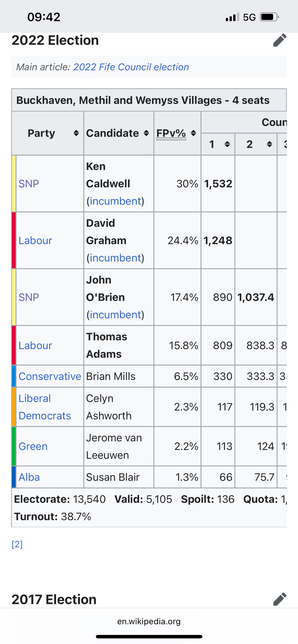Open John O'Brien's incumbent link
This screenshot has height=644, width=298.
(x=115, y=315)
